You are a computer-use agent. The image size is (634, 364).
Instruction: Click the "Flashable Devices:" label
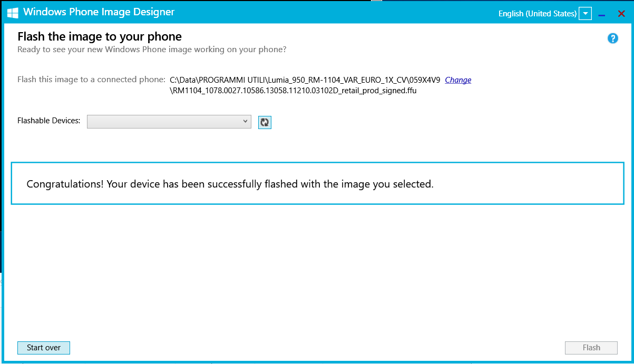(49, 121)
